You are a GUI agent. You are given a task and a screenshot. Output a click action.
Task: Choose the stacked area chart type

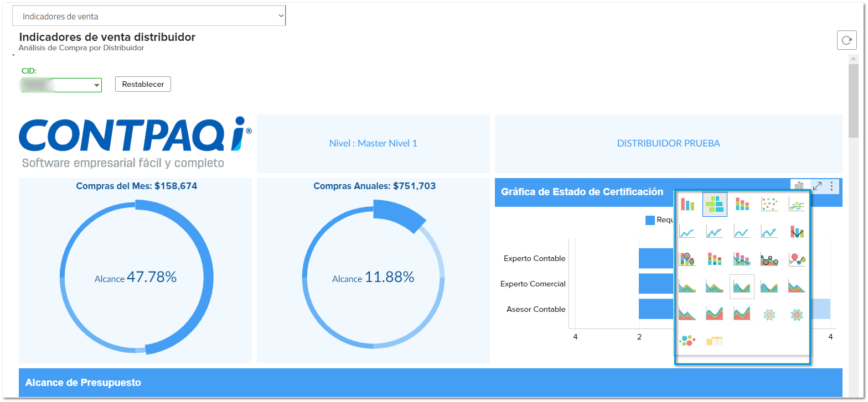(797, 286)
